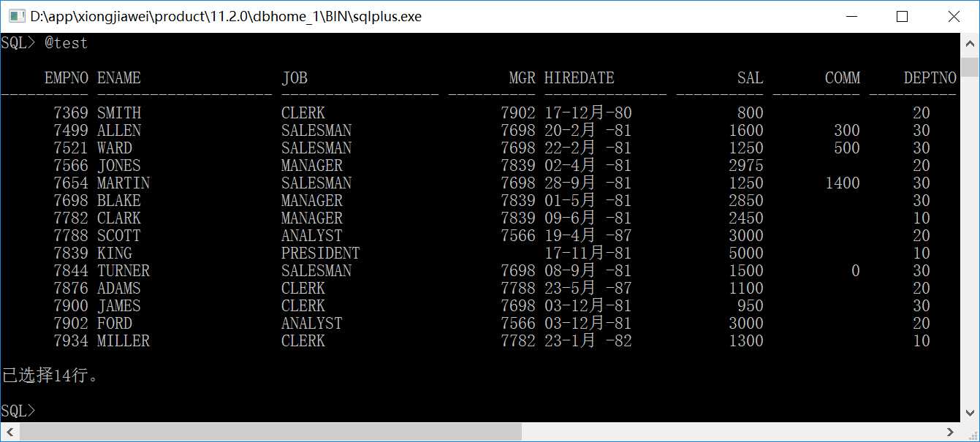
Task: Click hire date 23-1月 -82
Action: point(588,341)
